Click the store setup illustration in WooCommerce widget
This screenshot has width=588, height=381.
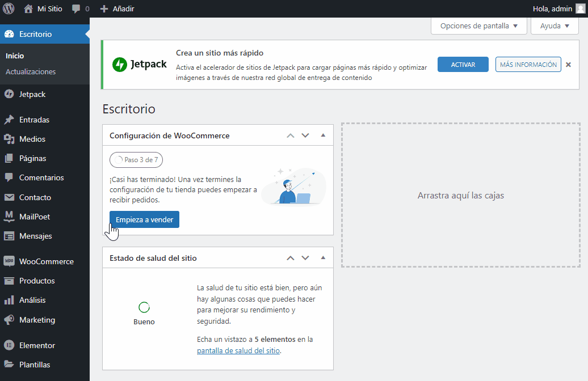tap(294, 187)
